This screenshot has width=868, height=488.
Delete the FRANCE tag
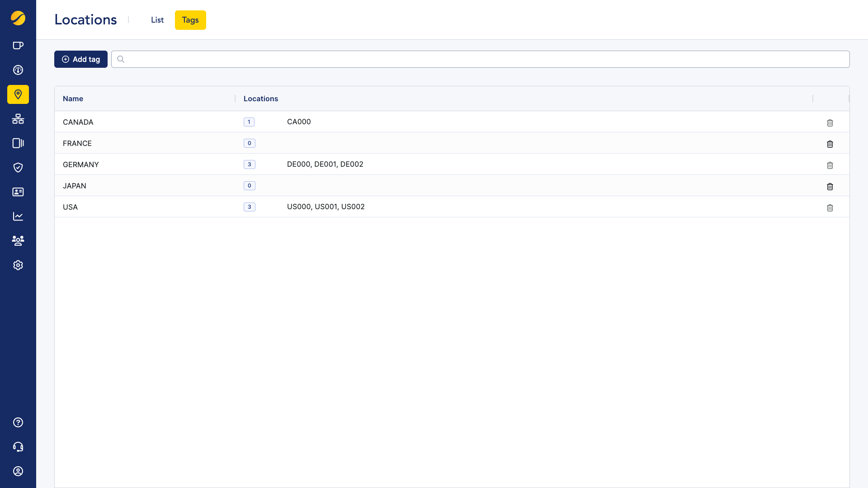coord(830,144)
